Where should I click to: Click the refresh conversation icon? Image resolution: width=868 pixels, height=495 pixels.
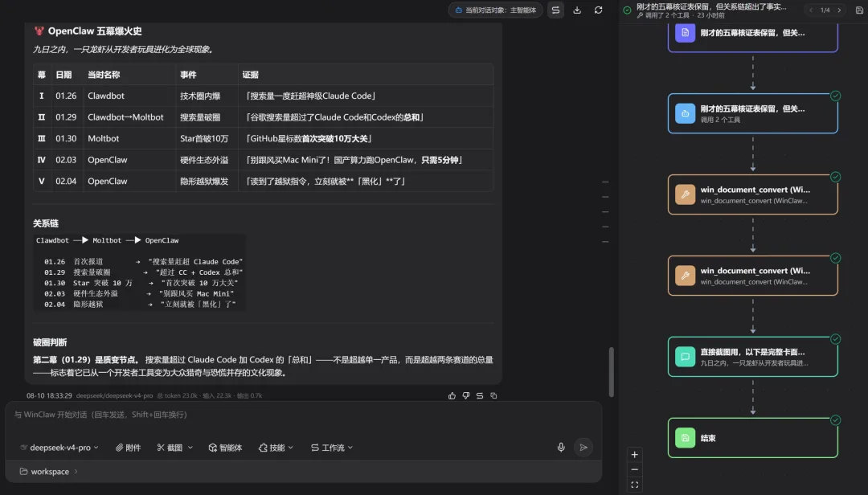pyautogui.click(x=599, y=10)
